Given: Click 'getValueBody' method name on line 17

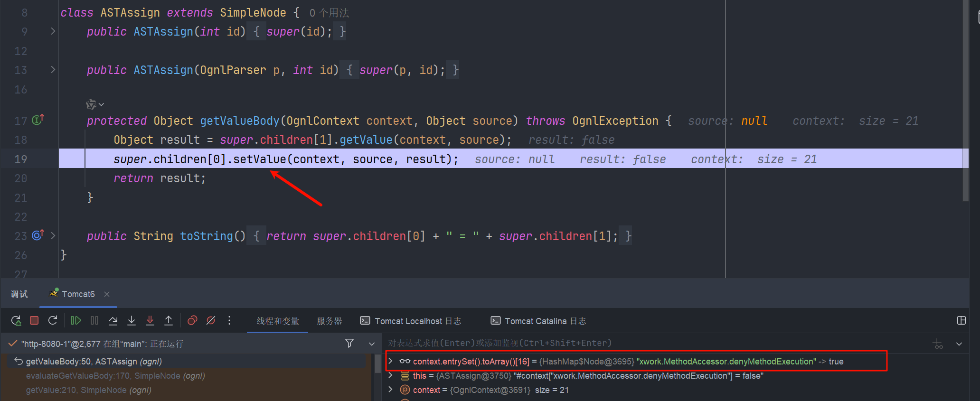Looking at the screenshot, I should click(x=240, y=121).
